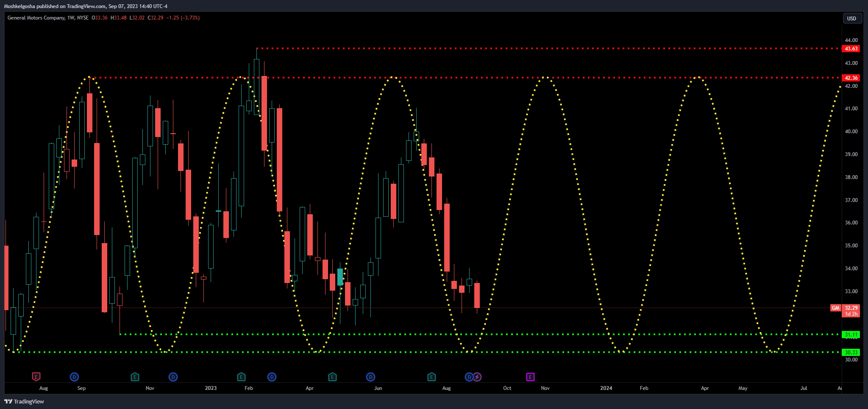Click the O33.36 open value
This screenshot has width=868, height=409.
[x=100, y=18]
